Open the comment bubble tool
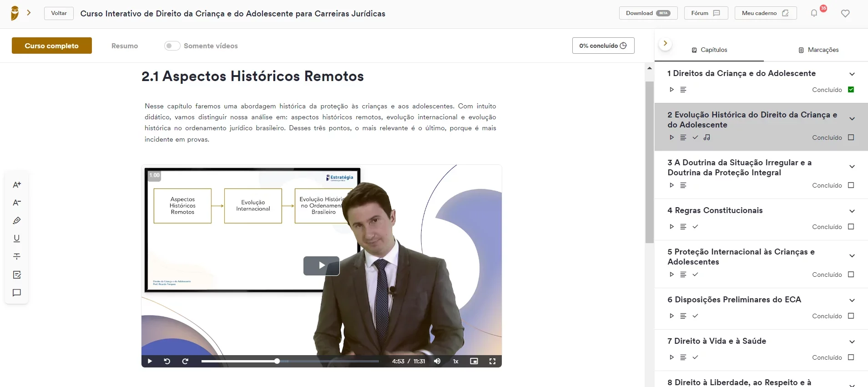The height and width of the screenshot is (387, 868). point(17,293)
